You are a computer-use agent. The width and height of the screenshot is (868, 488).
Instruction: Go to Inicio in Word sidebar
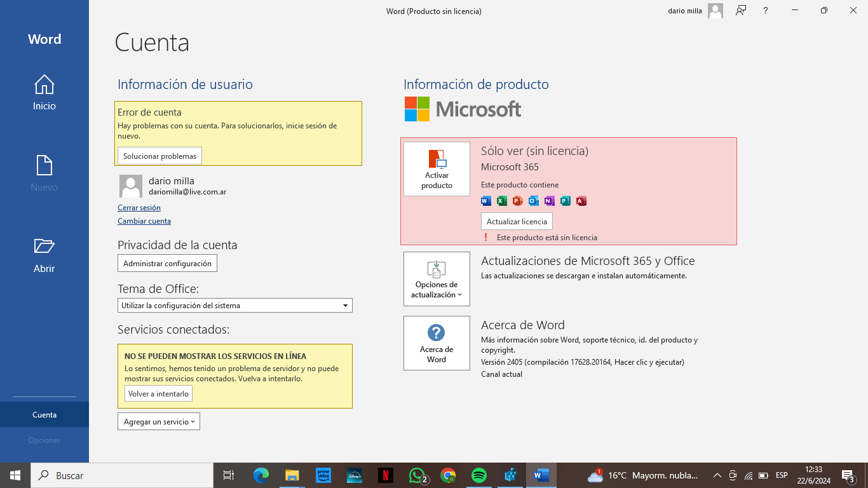point(44,93)
